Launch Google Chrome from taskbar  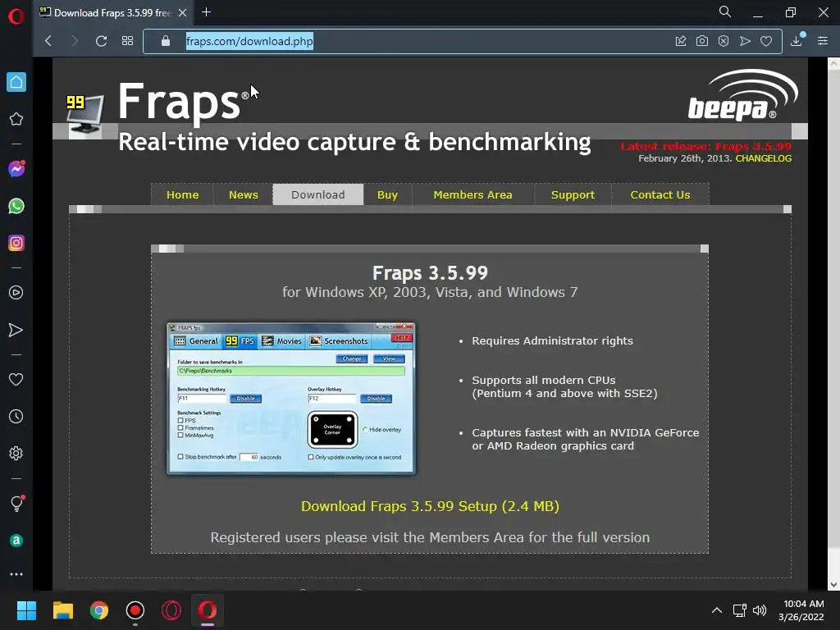(99, 610)
